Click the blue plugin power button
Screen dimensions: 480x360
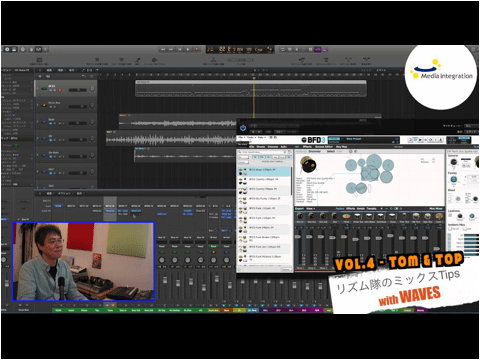click(243, 128)
